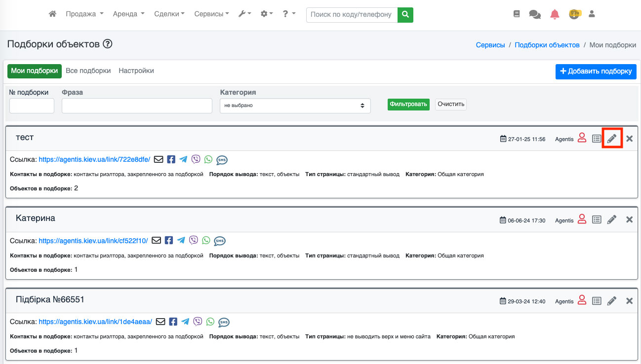Click "Добавить подборку" button
Screen dimensions: 641x364
click(x=596, y=72)
